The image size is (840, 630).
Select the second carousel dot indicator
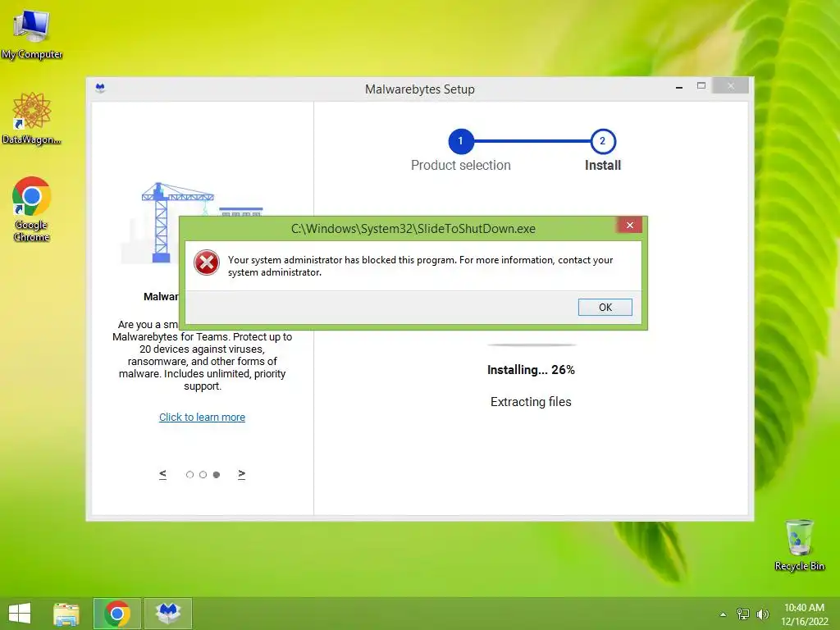[x=203, y=475]
